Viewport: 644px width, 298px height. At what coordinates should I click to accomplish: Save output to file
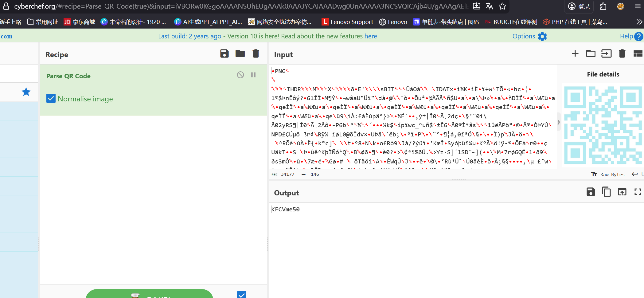[x=591, y=192]
